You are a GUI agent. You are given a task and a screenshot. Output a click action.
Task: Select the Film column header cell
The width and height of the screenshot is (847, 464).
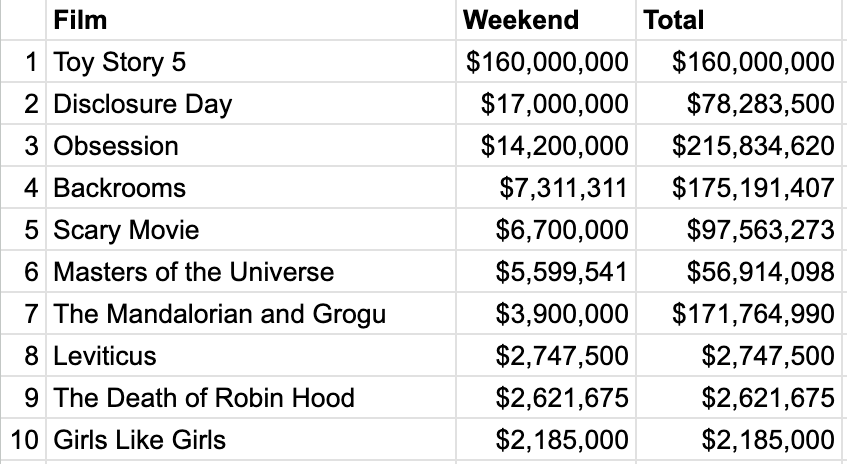click(251, 20)
